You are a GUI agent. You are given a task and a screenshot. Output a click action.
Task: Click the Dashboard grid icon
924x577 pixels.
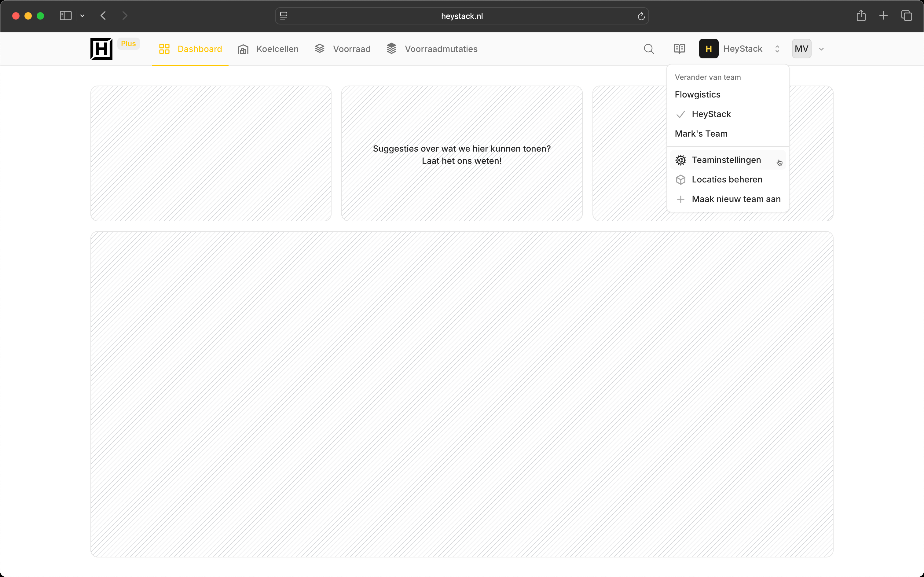[x=164, y=49]
